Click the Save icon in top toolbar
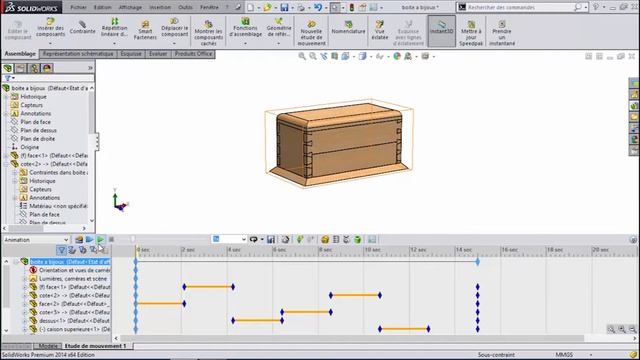640x360 pixels. click(x=284, y=7)
